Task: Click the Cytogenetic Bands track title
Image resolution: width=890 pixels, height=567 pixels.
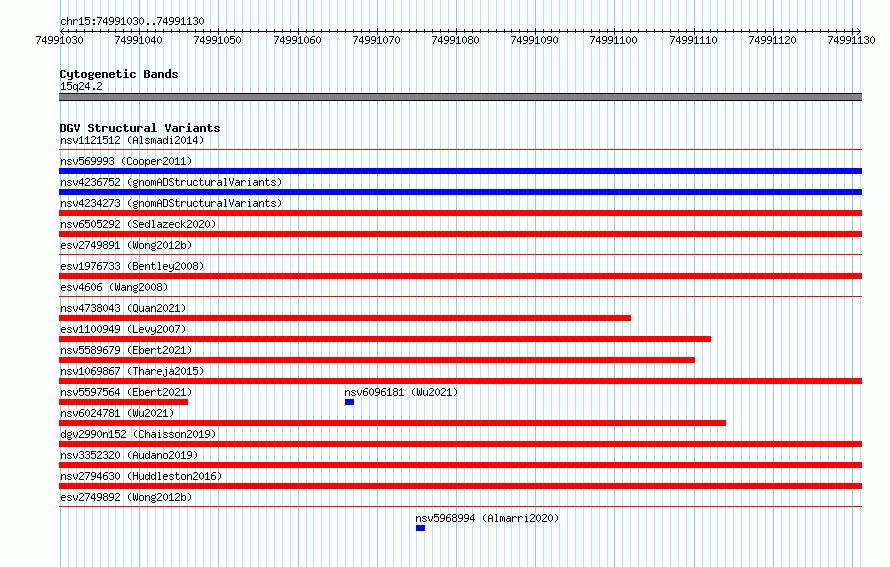Action: tap(119, 74)
